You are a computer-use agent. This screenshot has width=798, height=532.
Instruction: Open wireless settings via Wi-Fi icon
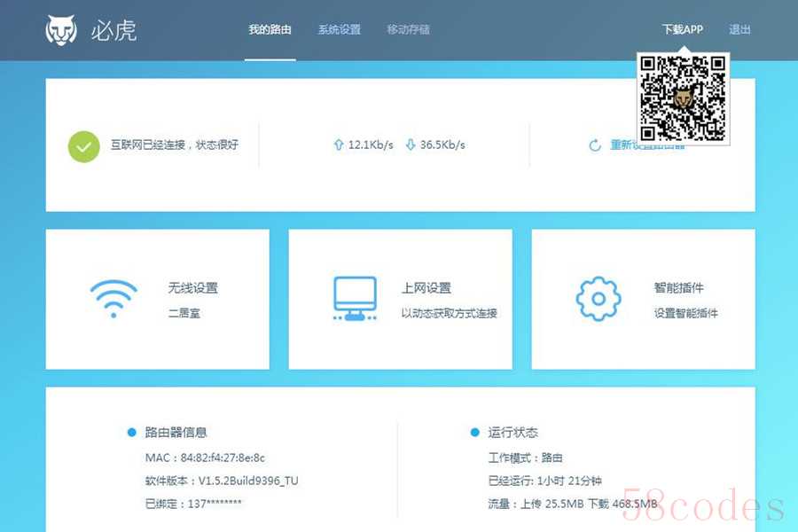pos(113,299)
